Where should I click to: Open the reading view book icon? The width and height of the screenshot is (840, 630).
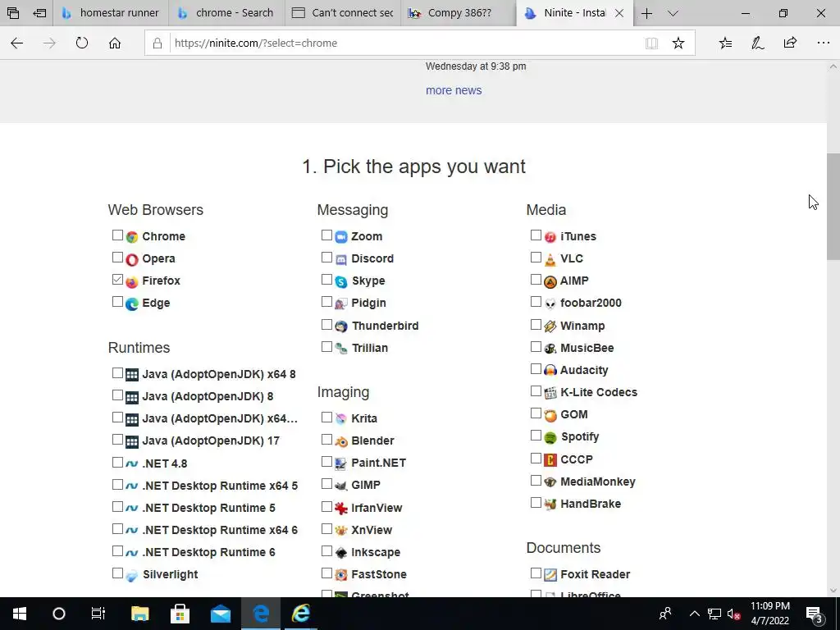[x=651, y=43]
